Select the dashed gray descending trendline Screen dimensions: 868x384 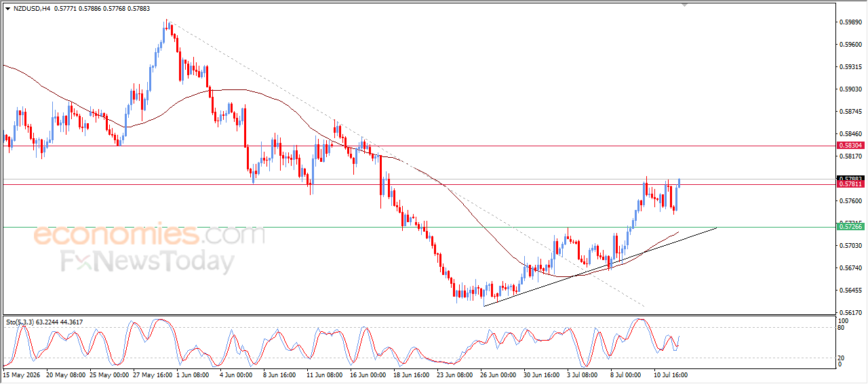pyautogui.click(x=407, y=166)
